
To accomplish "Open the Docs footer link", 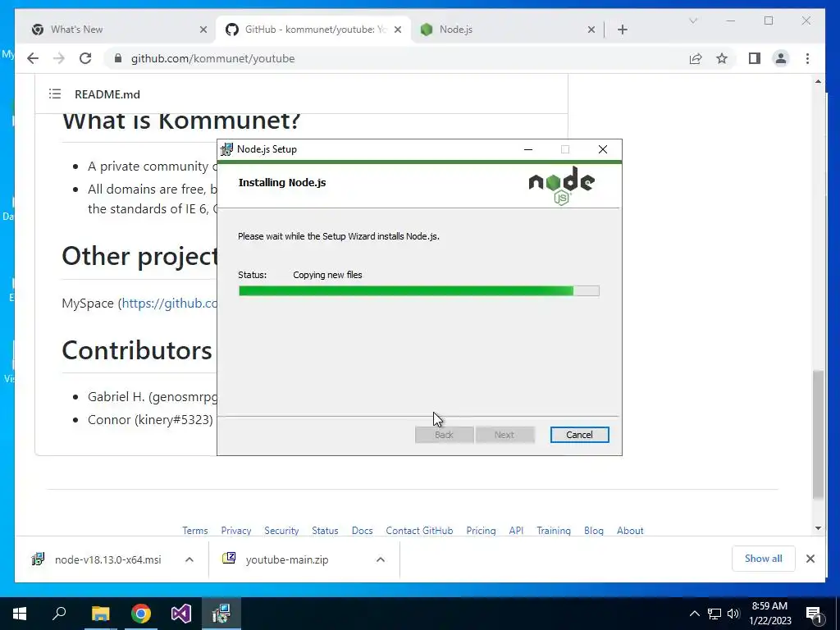I will point(362,531).
